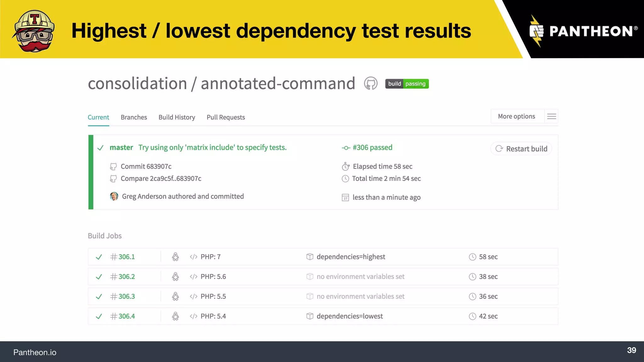
Task: Click the calendar icon beside less than a minute ago
Action: (x=345, y=198)
